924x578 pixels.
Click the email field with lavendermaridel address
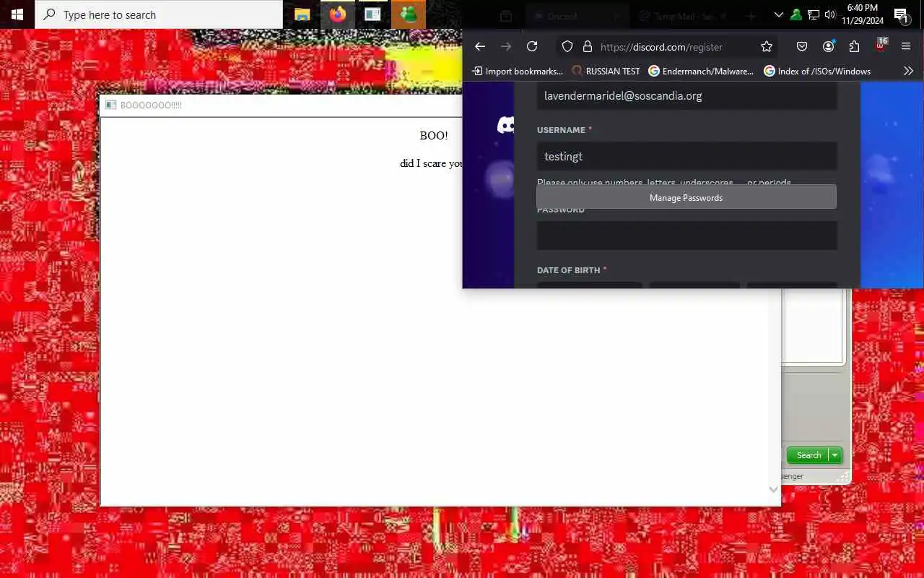687,95
